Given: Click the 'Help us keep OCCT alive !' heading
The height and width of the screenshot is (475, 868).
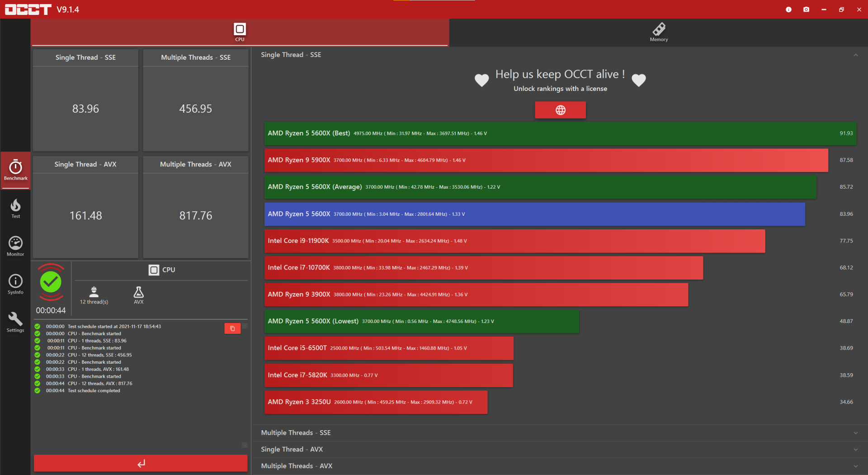Looking at the screenshot, I should coord(560,74).
